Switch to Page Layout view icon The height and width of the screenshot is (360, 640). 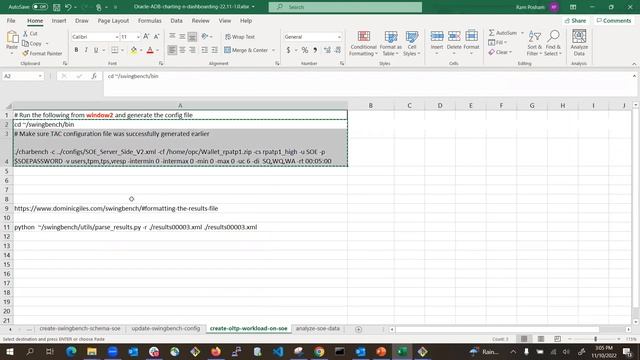[541, 339]
